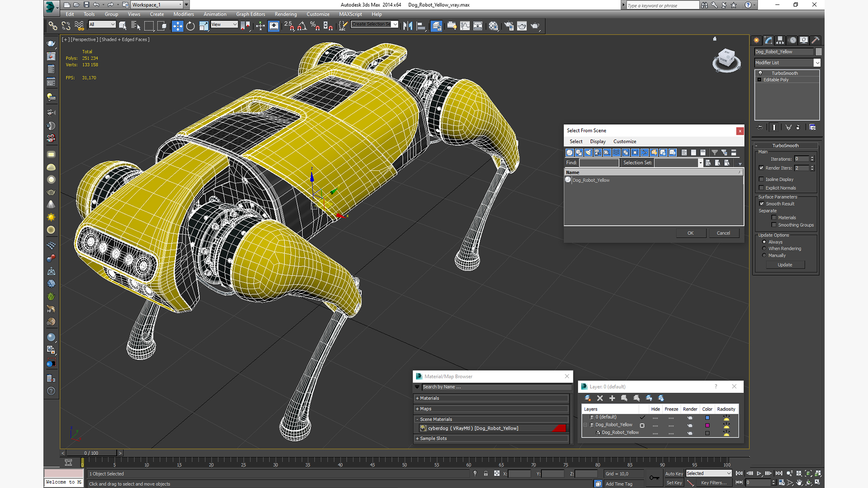Open Display menu in Select From Scene
This screenshot has height=488, width=868.
[598, 141]
